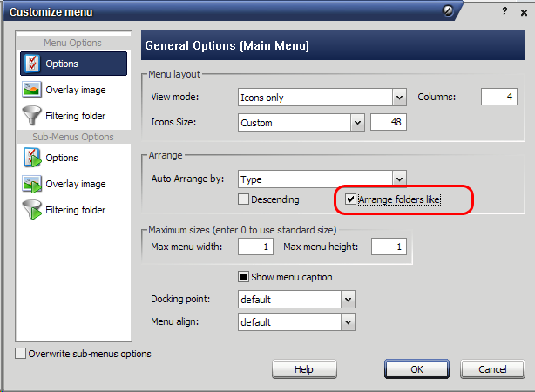Image resolution: width=535 pixels, height=392 pixels.
Task: Click the round icon in title bar
Action: tap(448, 11)
